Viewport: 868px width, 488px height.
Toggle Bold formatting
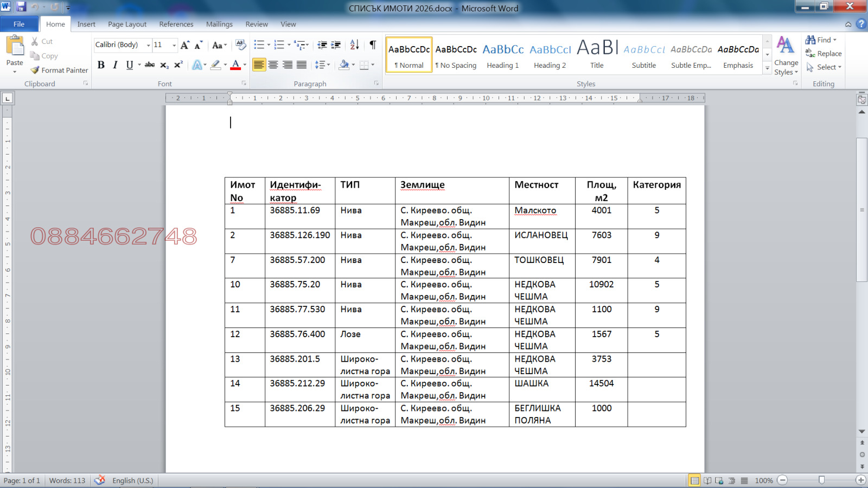coord(101,65)
